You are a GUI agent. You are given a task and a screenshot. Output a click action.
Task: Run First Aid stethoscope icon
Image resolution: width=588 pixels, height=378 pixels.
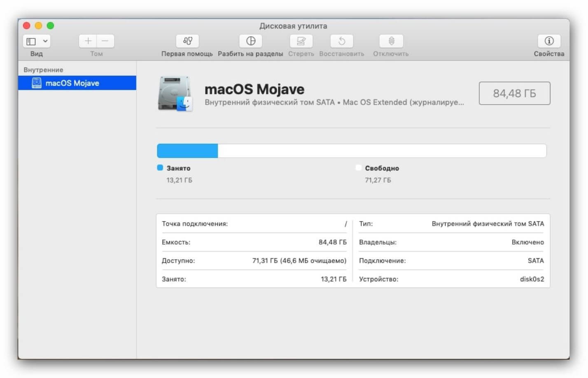[x=187, y=41]
